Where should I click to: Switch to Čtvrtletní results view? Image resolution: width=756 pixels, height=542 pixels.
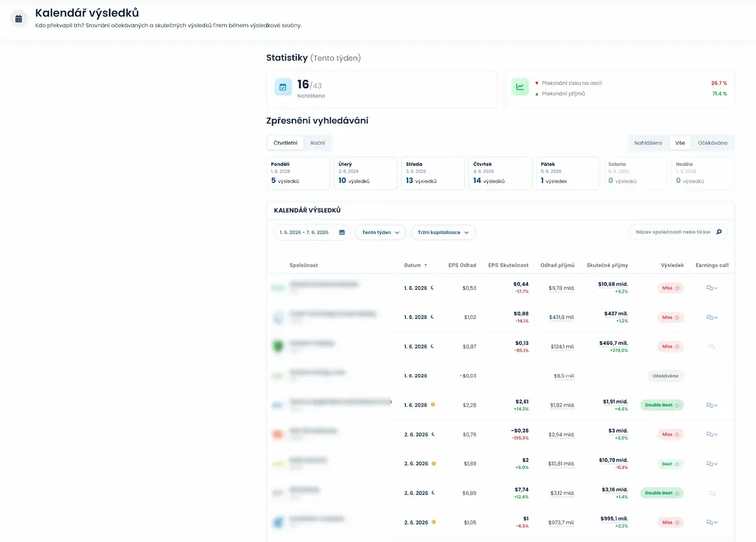click(x=285, y=143)
